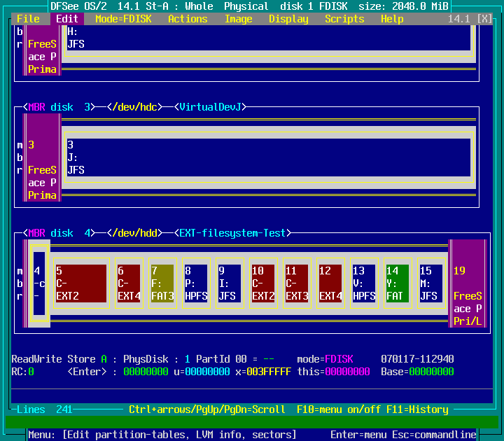The width and height of the screenshot is (504, 441).
Task: Select freespace area 19 on disk 4
Action: point(468,283)
